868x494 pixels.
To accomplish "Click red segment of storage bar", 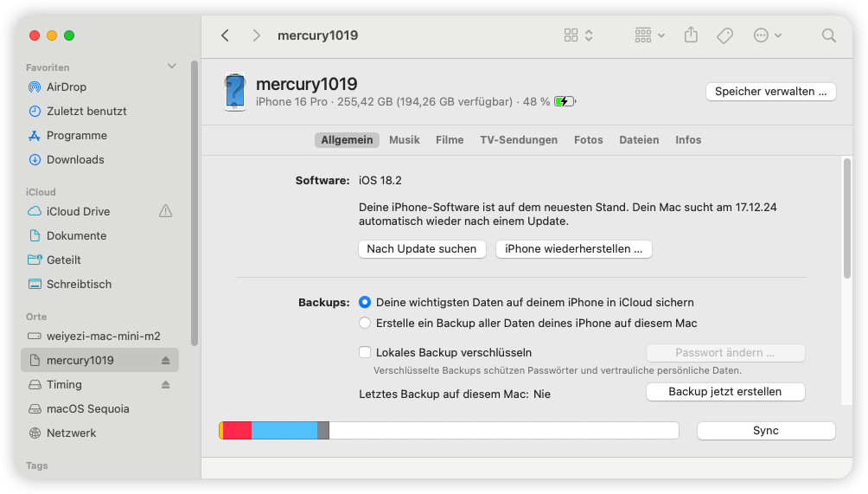I will (x=238, y=431).
